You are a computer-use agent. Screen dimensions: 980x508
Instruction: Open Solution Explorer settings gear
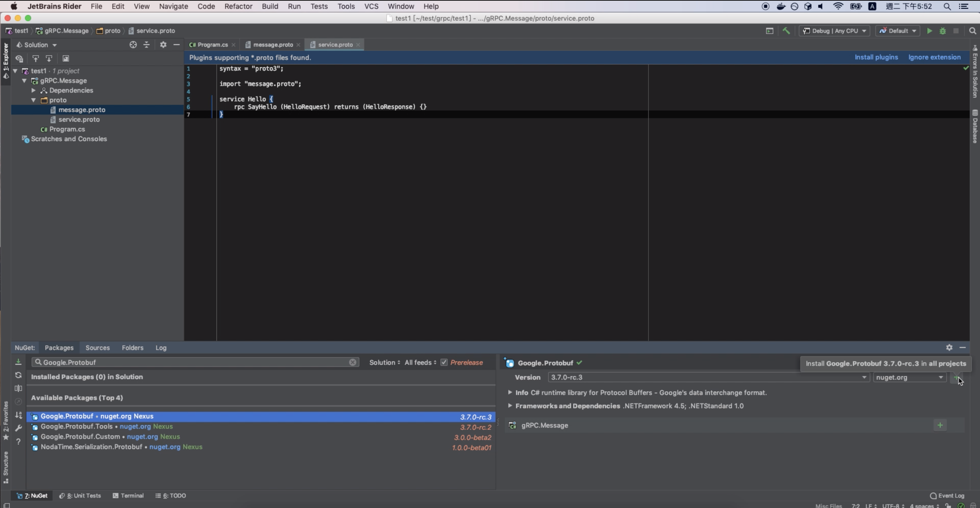[163, 45]
